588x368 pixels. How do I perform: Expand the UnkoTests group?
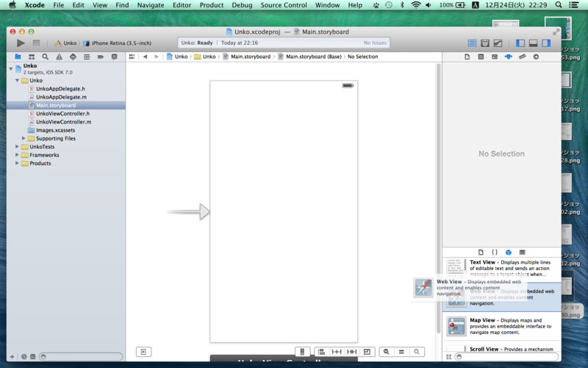tap(17, 146)
